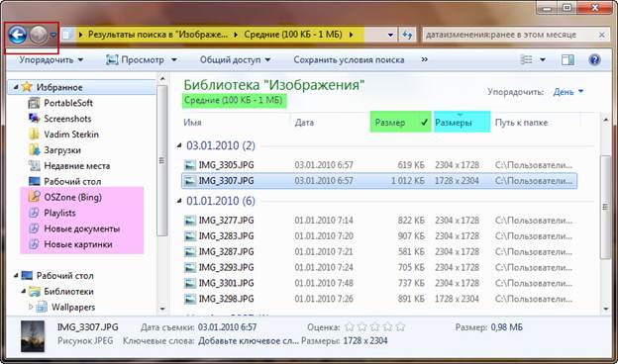Click the blue Back navigation arrow
Image resolution: width=618 pixels, height=364 pixels.
coord(18,36)
